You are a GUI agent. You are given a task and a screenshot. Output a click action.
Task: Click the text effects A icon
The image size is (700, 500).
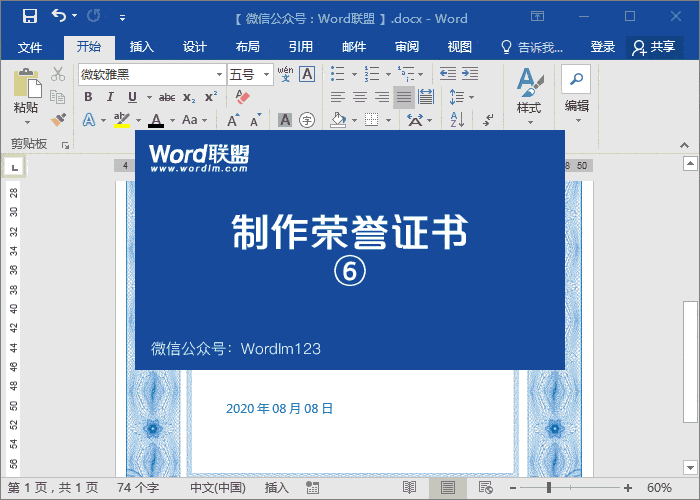[89, 120]
